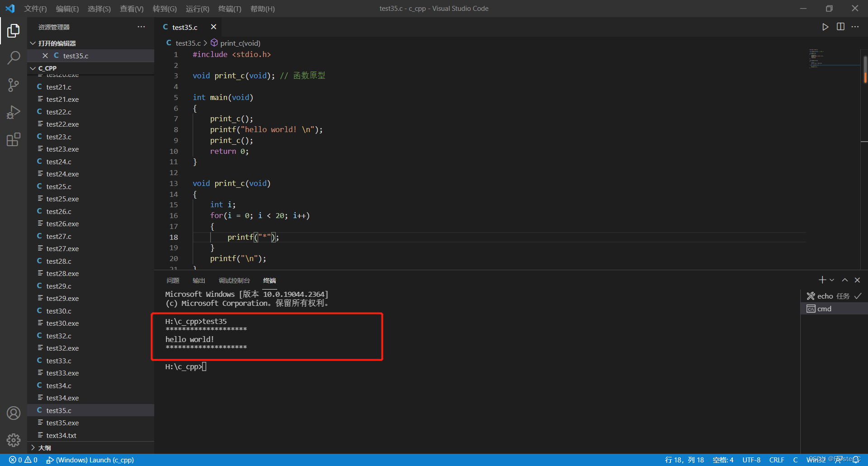
Task: Close test35.c in open editors list
Action: pyautogui.click(x=45, y=56)
